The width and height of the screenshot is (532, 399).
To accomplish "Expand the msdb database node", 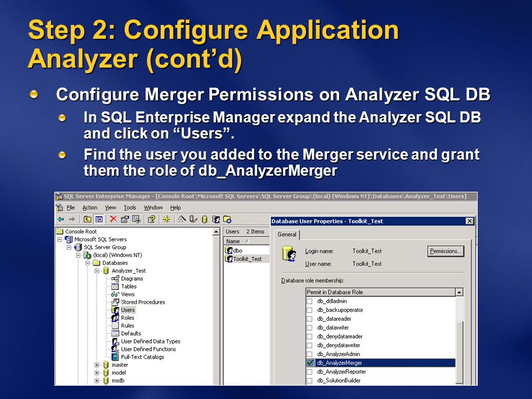I will pos(96,381).
